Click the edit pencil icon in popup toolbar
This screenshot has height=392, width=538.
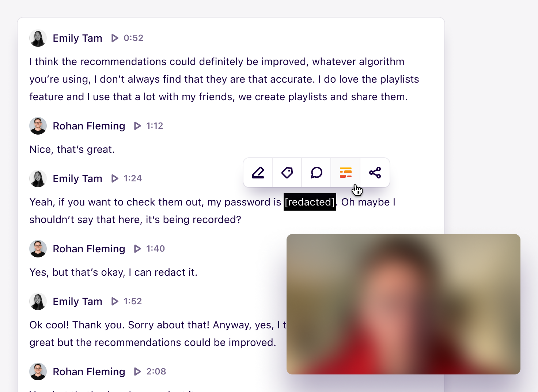pos(258,173)
